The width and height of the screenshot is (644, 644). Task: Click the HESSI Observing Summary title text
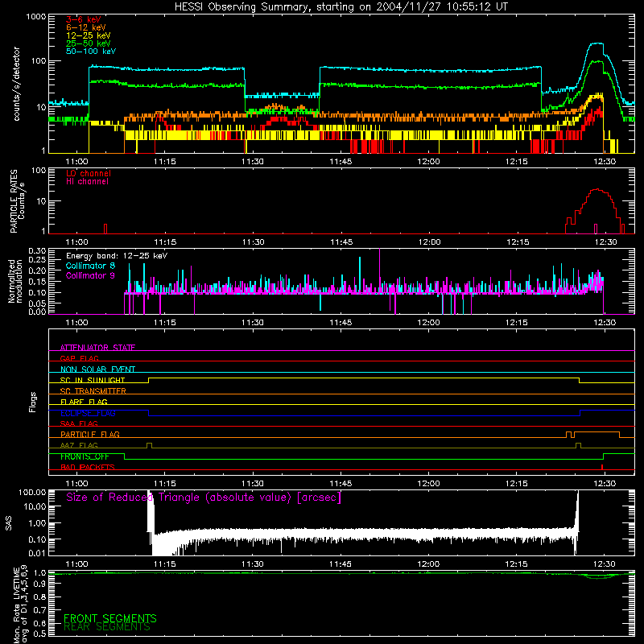341,7
